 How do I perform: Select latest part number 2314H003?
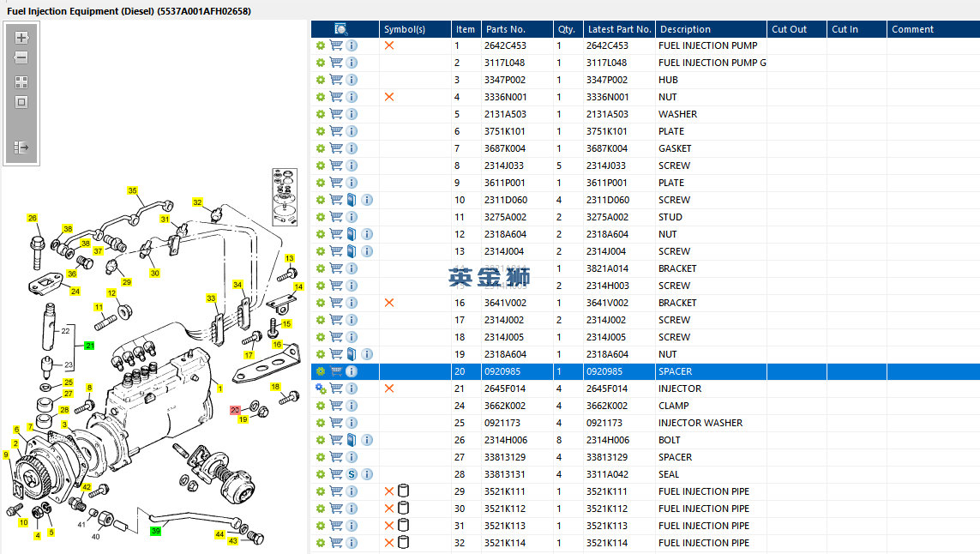608,286
